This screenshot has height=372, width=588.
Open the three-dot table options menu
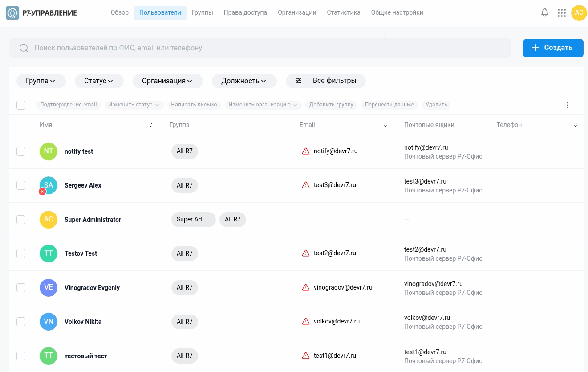tap(568, 105)
